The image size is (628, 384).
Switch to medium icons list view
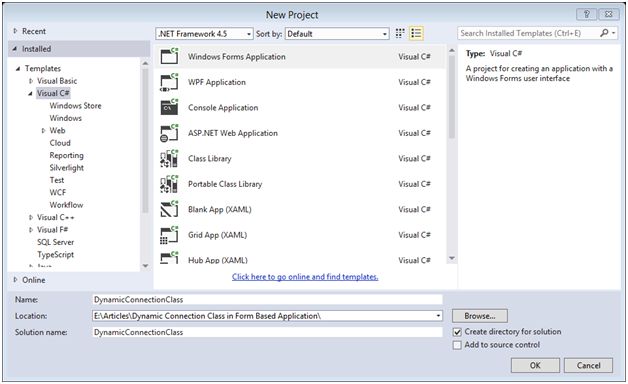(x=416, y=33)
